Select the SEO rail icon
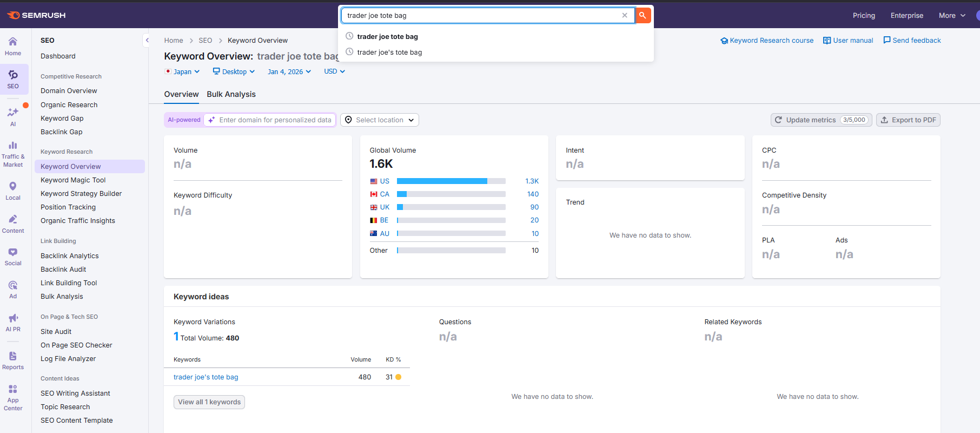980x433 pixels. [x=13, y=80]
